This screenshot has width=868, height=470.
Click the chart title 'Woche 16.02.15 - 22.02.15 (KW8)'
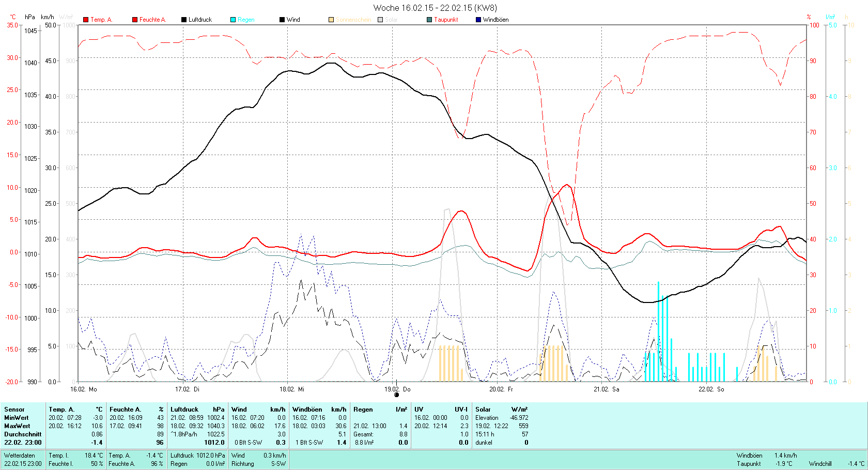(x=435, y=8)
